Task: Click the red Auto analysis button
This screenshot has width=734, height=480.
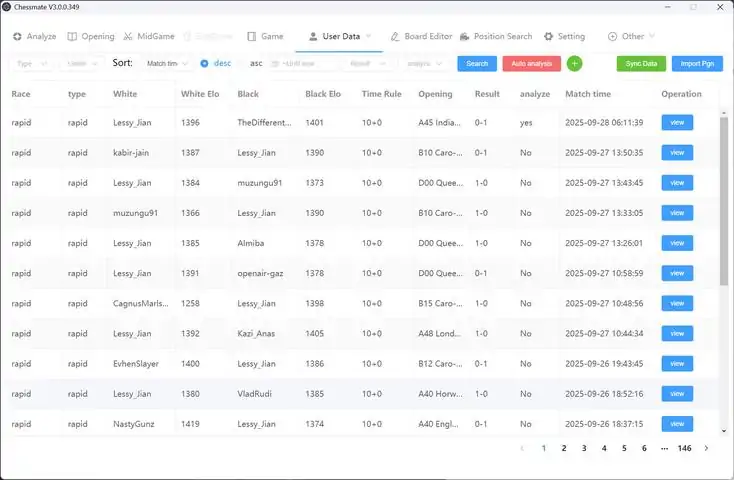Action: (x=531, y=63)
